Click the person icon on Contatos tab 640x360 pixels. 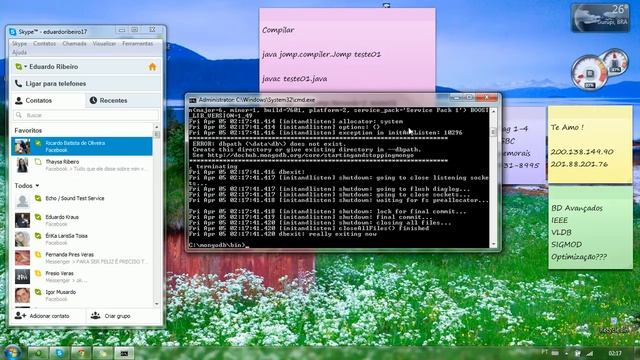point(19,100)
